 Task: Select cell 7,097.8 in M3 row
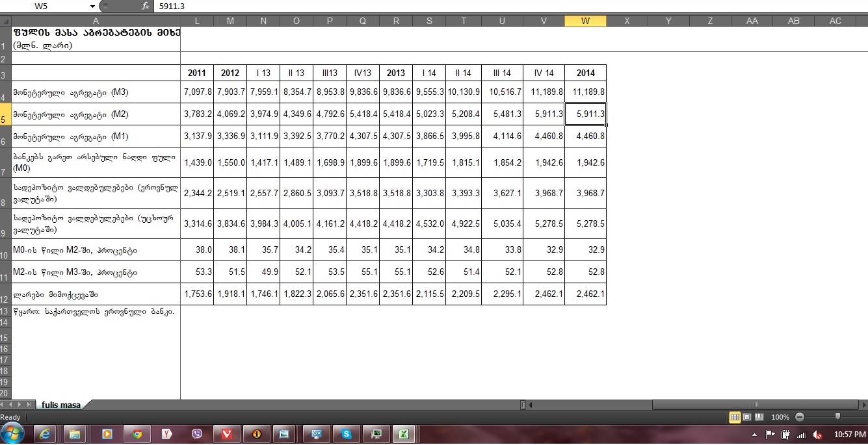click(197, 92)
